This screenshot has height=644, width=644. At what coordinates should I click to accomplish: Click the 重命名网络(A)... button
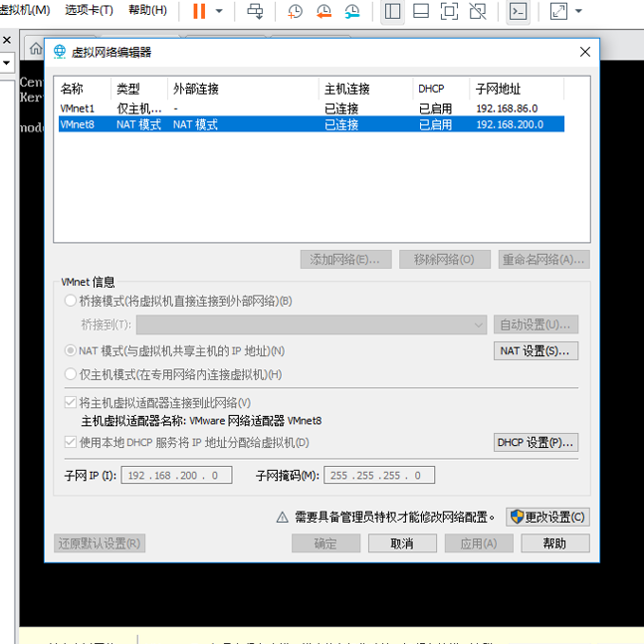pyautogui.click(x=543, y=260)
